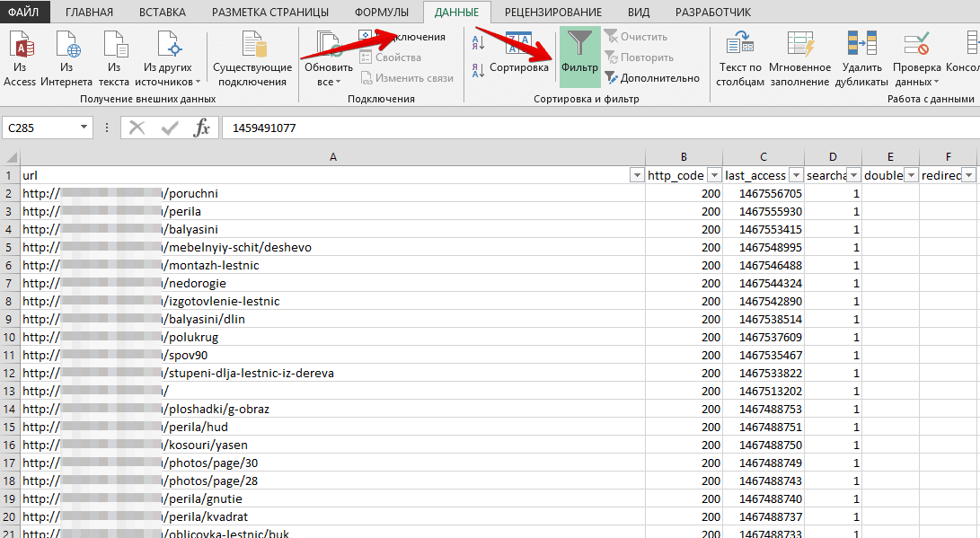980x538 pixels.
Task: Click cell with /photos/page/30 URL
Action: [x=333, y=463]
